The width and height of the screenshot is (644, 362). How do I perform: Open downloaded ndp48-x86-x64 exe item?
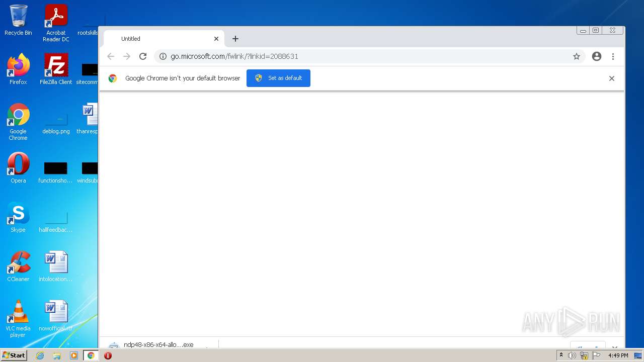point(158,345)
